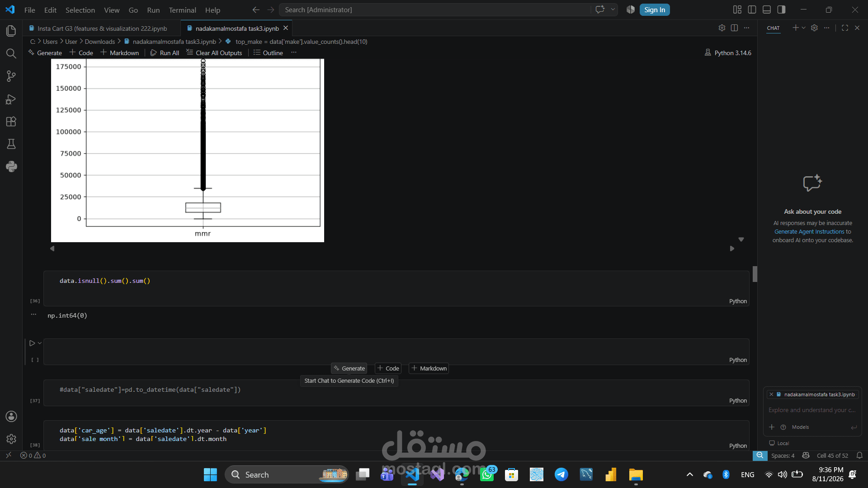868x488 pixels.
Task: Focus the chat input field
Action: point(812,410)
